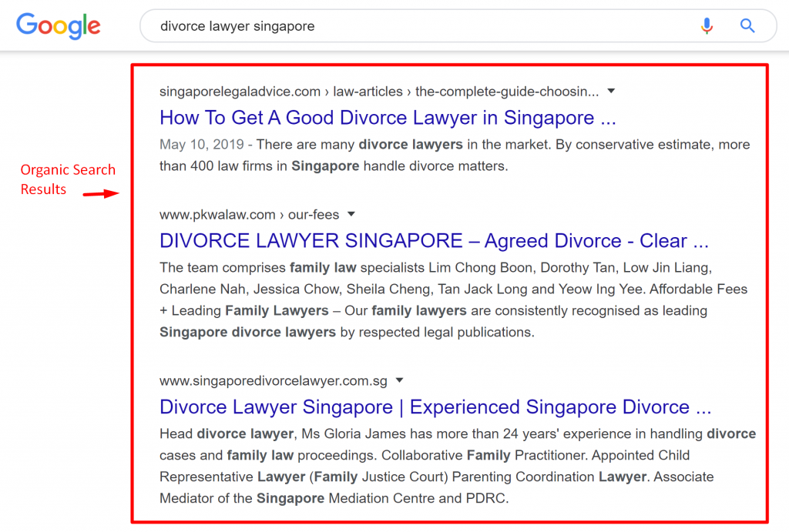Start voice search with microphone icon
This screenshot has width=789, height=532.
point(707,25)
